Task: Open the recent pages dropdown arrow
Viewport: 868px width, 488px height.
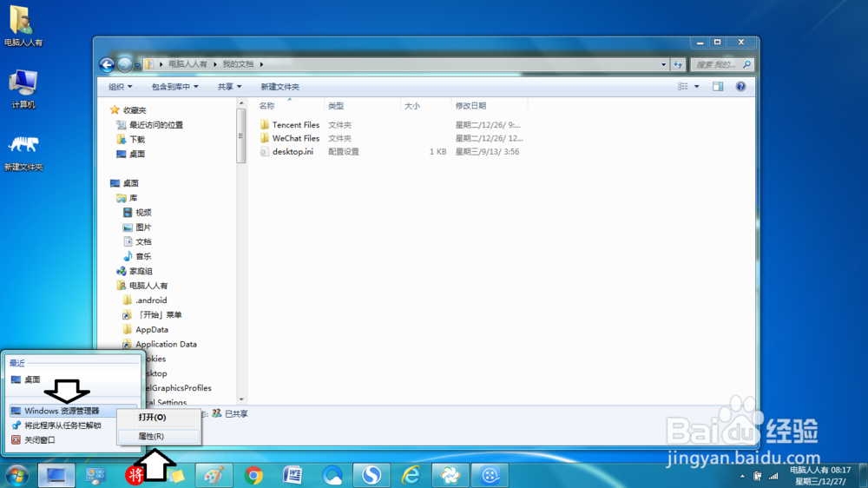Action: click(x=137, y=65)
